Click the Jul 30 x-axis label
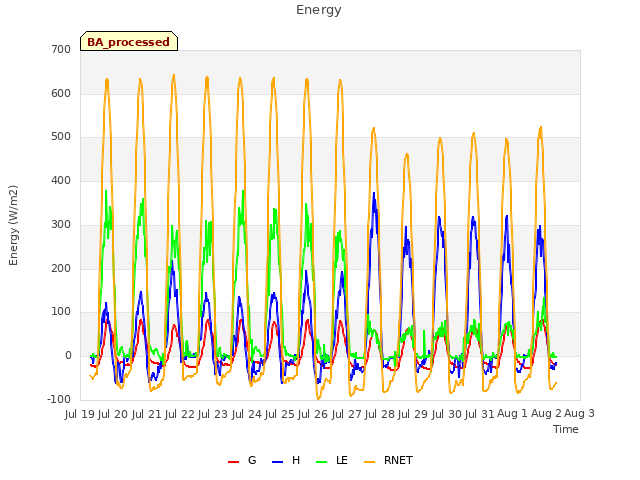The width and height of the screenshot is (640, 480). 447,414
